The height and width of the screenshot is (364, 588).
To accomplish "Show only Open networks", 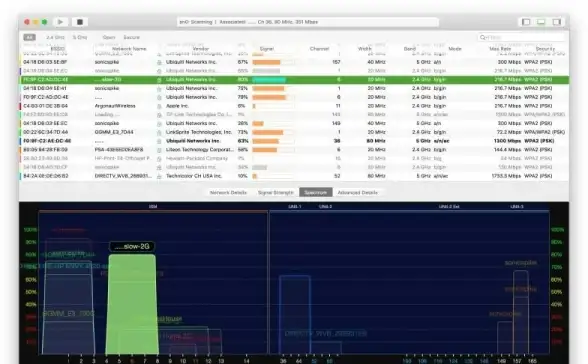I will click(x=109, y=37).
